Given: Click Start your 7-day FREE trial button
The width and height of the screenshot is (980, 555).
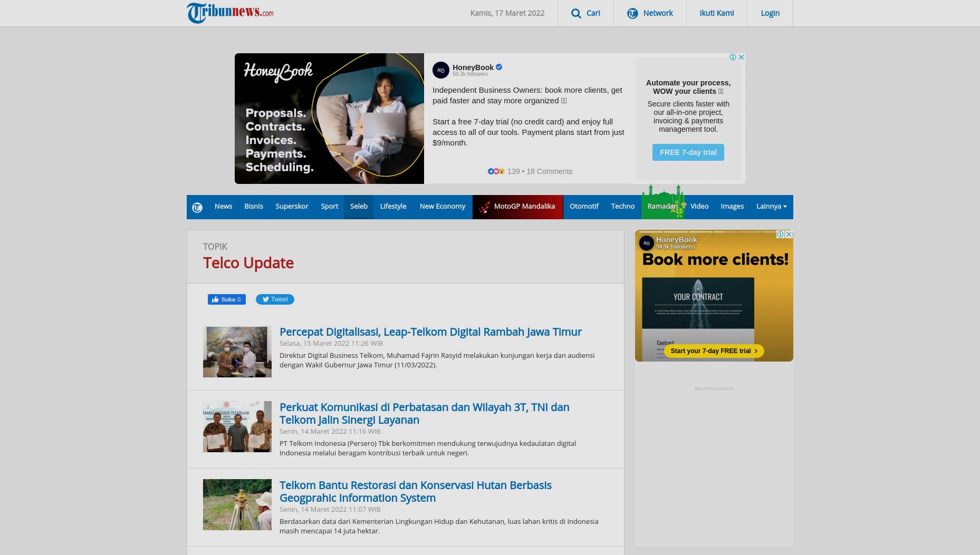Looking at the screenshot, I should (714, 351).
